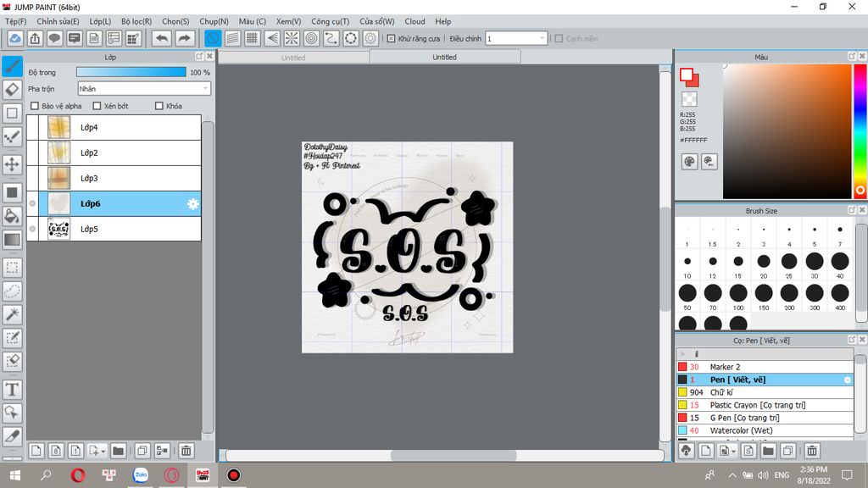Click the Redo arrow in the toolbar
Viewport: 868px width, 488px height.
pyautogui.click(x=184, y=38)
